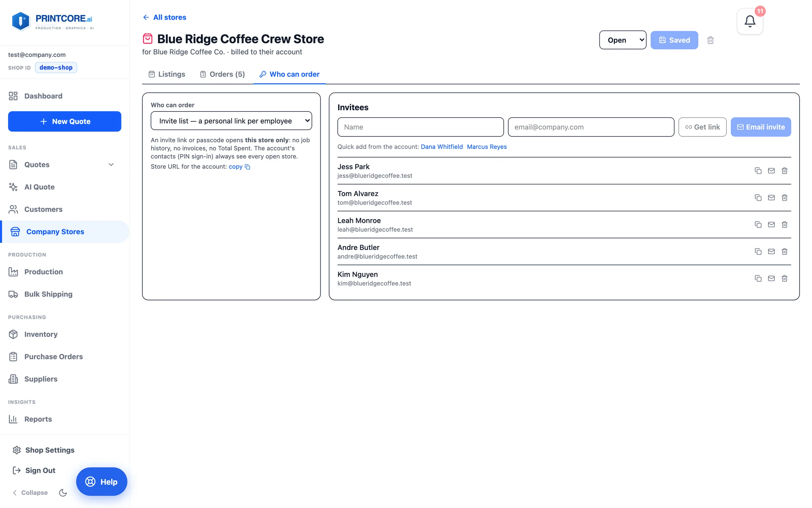Switch to the Orders (5) tab
The height and width of the screenshot is (508, 812).
tap(222, 74)
